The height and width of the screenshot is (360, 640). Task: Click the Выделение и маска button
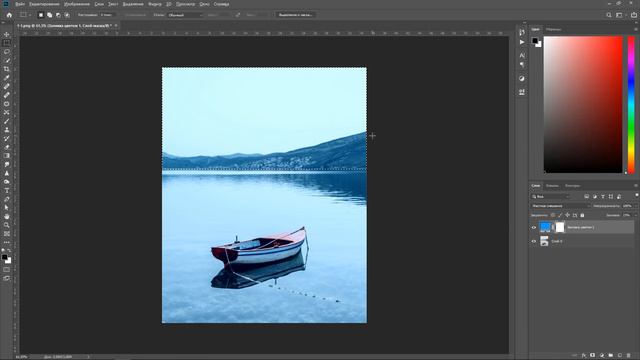[296, 15]
